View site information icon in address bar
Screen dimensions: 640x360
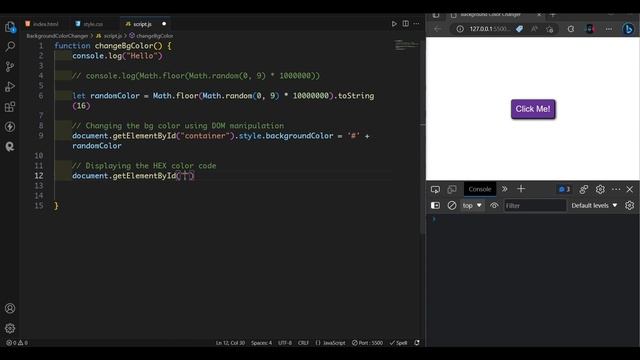(460, 29)
